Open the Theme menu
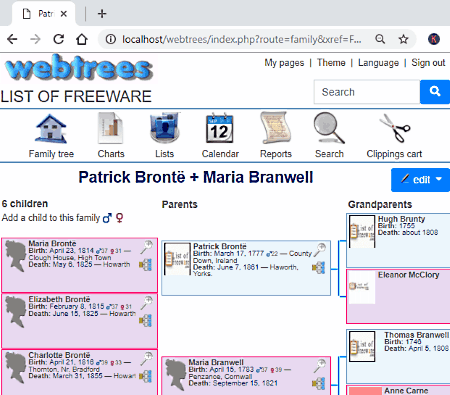The image size is (450, 395). [x=331, y=63]
